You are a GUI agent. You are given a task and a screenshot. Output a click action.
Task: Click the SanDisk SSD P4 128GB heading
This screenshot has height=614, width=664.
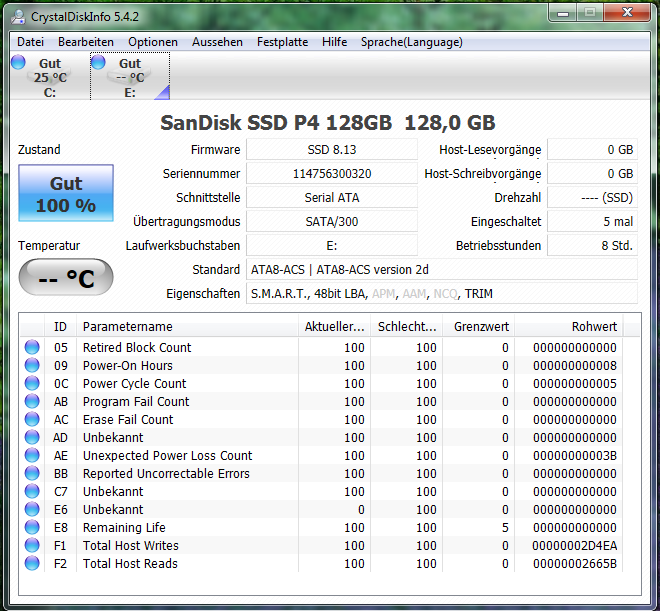click(x=327, y=123)
